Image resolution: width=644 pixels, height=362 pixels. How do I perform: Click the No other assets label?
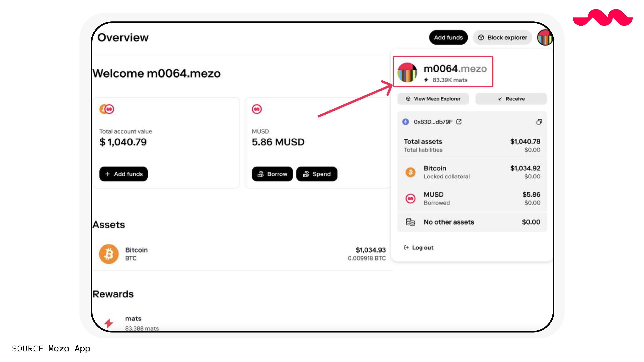449,222
